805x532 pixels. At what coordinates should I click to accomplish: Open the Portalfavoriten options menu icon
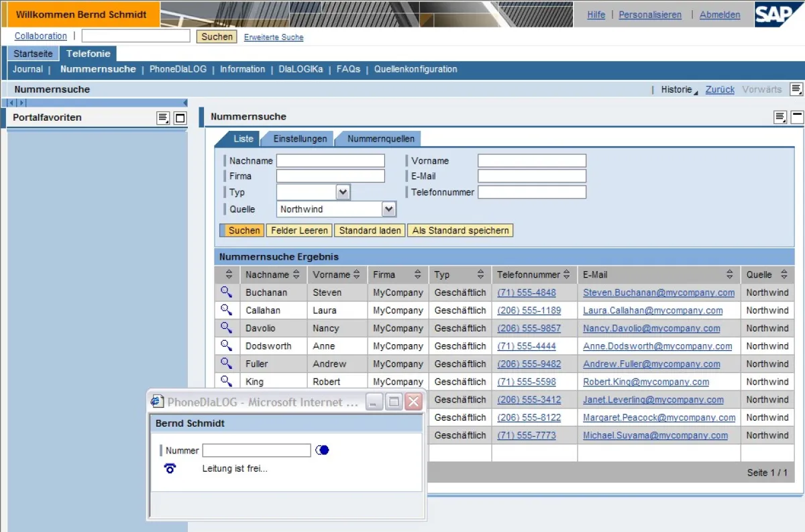[163, 117]
